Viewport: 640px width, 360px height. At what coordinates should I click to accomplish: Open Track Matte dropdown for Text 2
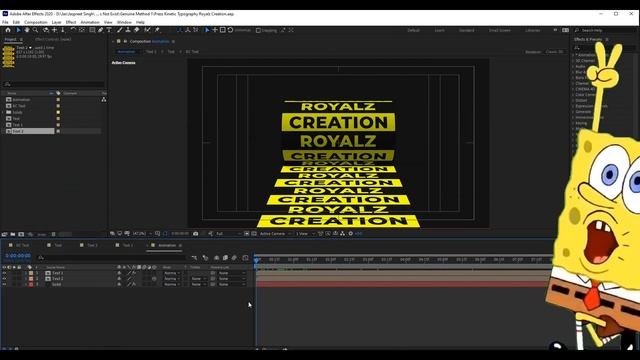198,278
